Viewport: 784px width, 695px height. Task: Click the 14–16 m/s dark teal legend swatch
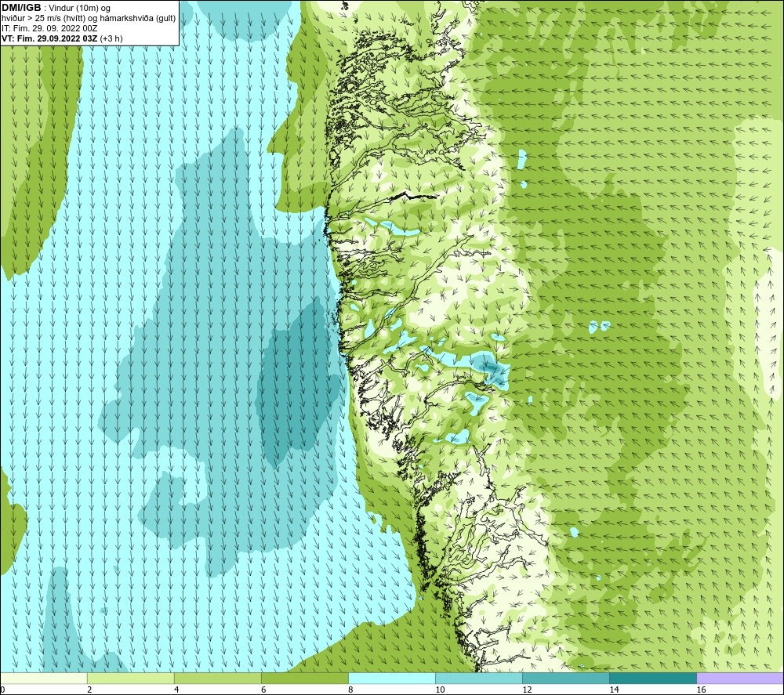(x=652, y=678)
